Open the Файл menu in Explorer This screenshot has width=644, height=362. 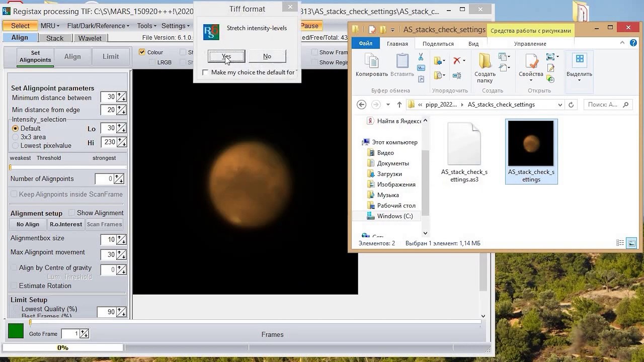pos(366,44)
